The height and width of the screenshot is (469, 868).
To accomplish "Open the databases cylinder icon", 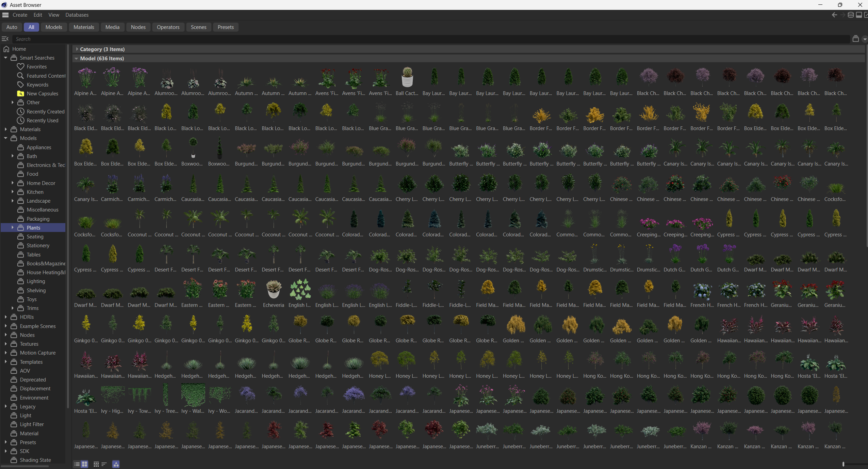I will pyautogui.click(x=850, y=15).
